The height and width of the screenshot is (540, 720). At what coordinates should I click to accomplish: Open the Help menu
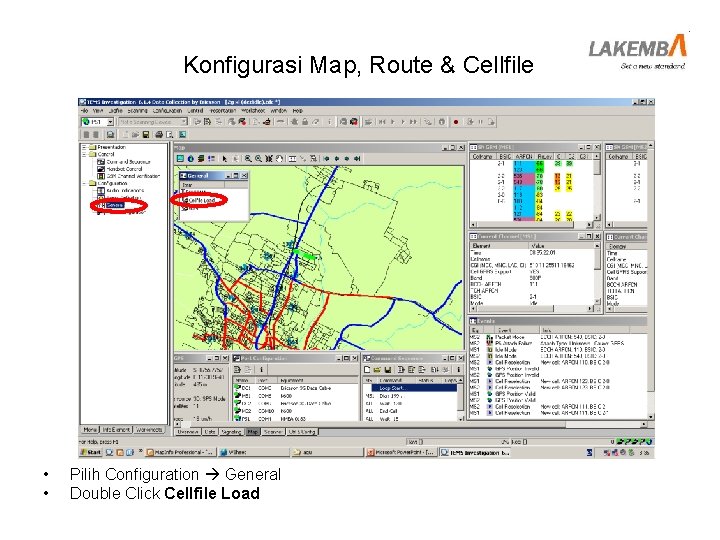(298, 111)
